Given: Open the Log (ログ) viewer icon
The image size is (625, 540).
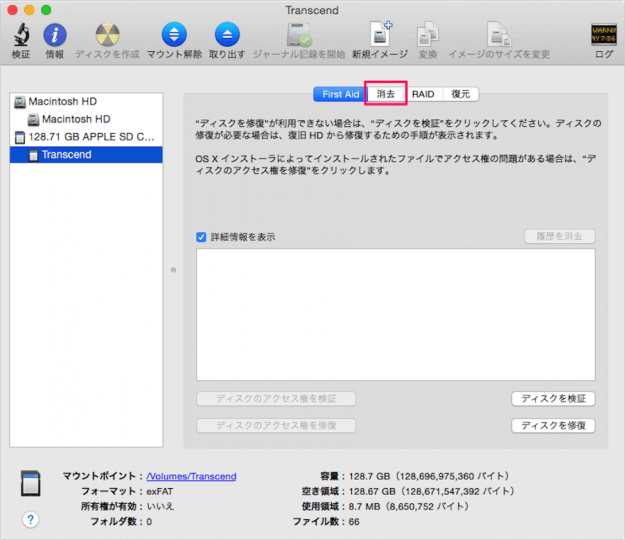Looking at the screenshot, I should (x=603, y=36).
